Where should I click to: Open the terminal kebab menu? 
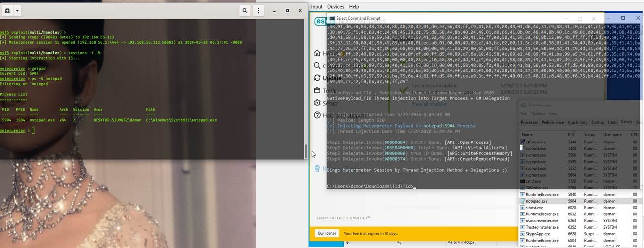(x=258, y=10)
